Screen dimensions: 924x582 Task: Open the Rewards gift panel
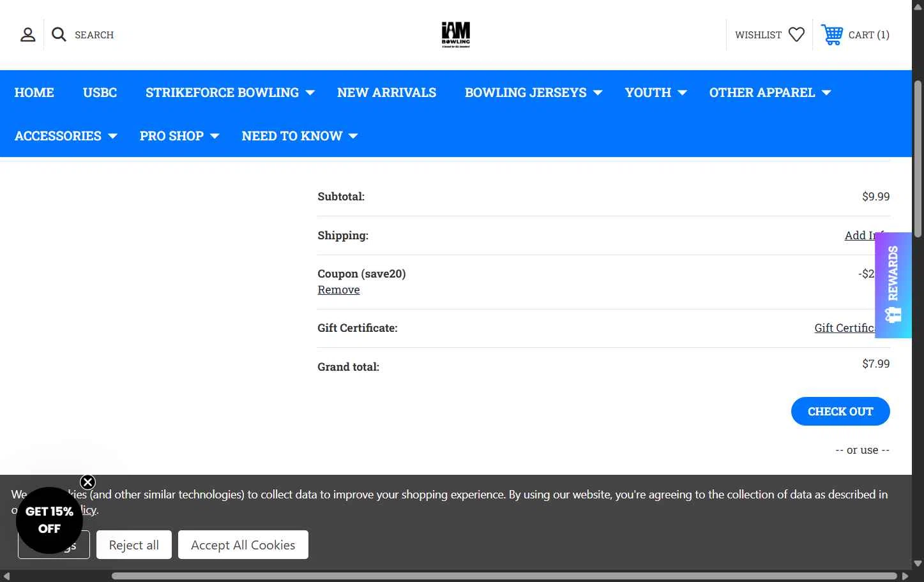893,285
